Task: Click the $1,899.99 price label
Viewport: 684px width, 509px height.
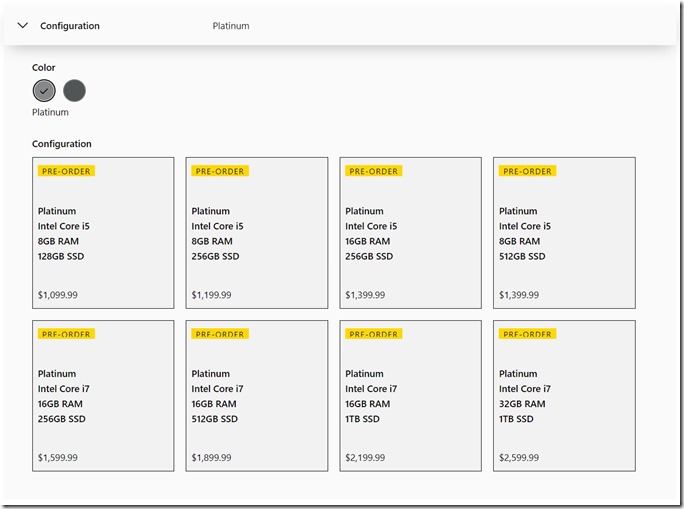Action: click(x=211, y=458)
